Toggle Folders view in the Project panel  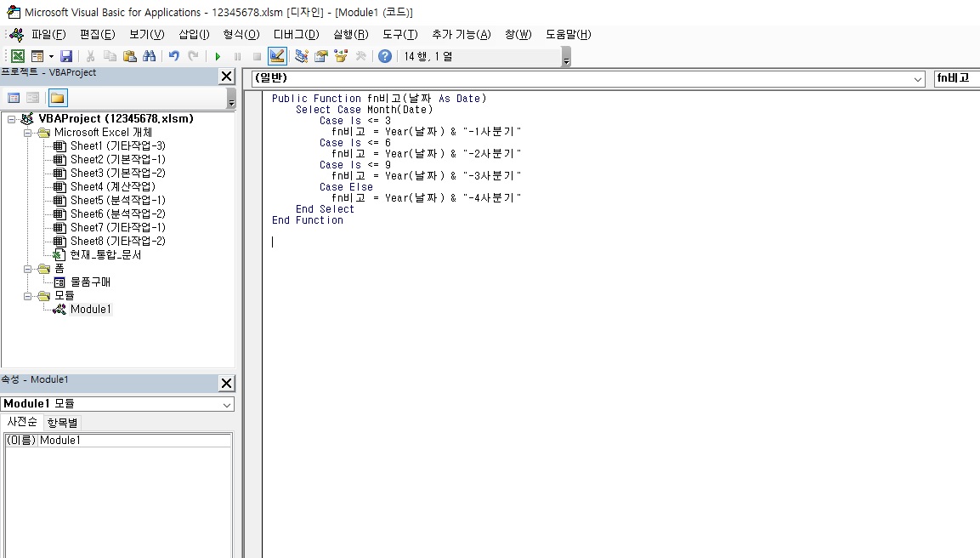click(x=57, y=98)
